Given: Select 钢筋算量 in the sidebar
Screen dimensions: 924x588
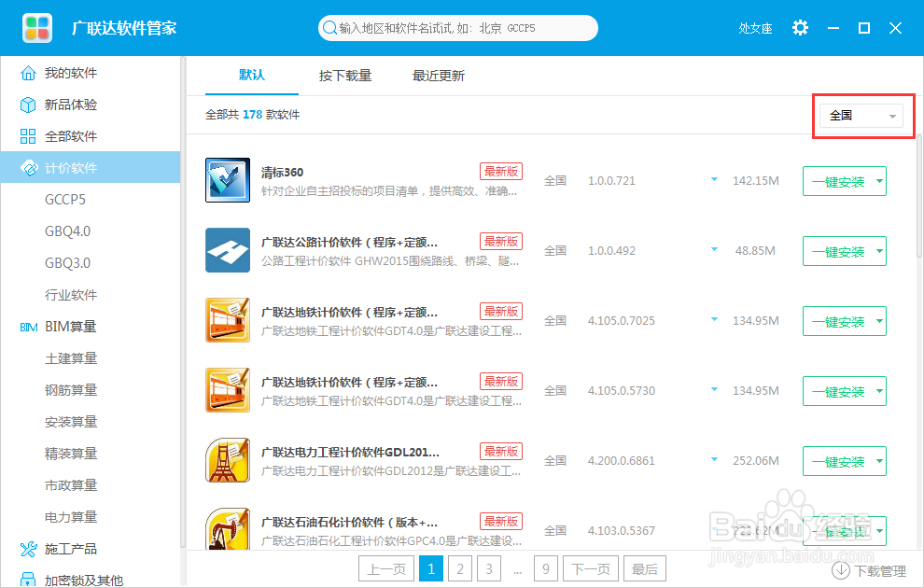Looking at the screenshot, I should [x=71, y=391].
